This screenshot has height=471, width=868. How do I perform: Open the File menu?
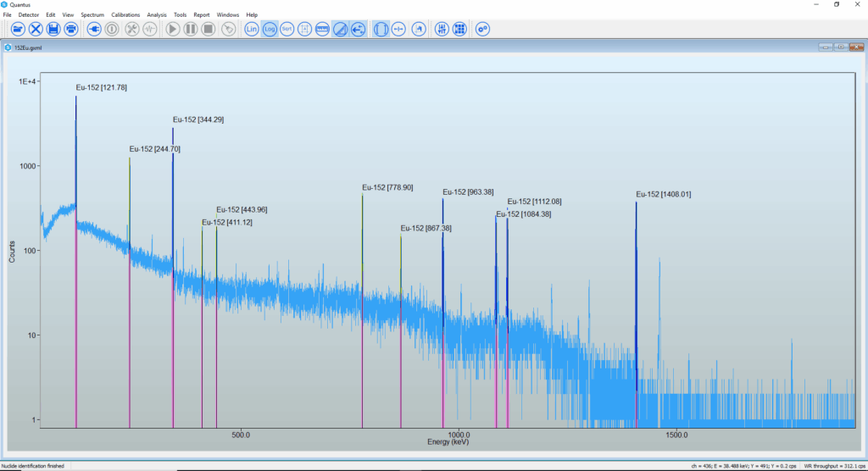click(7, 15)
